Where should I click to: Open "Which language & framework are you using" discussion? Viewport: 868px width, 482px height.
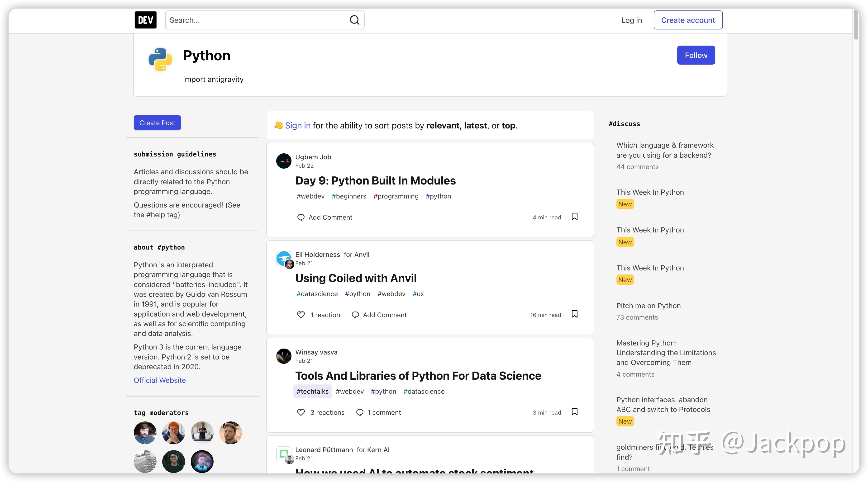(x=665, y=150)
